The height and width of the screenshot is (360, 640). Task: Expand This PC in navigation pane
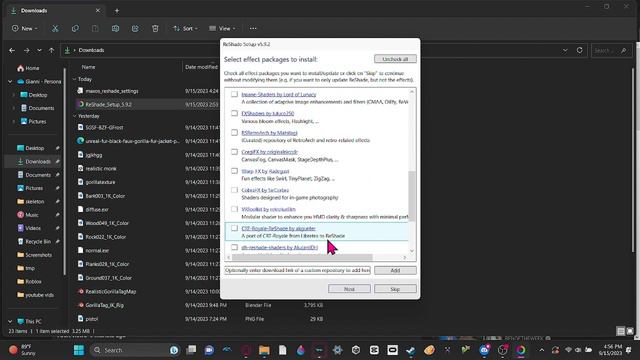click(x=10, y=322)
